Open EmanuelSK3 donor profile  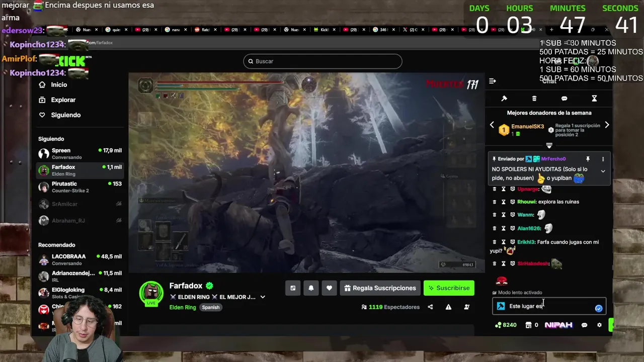click(527, 126)
